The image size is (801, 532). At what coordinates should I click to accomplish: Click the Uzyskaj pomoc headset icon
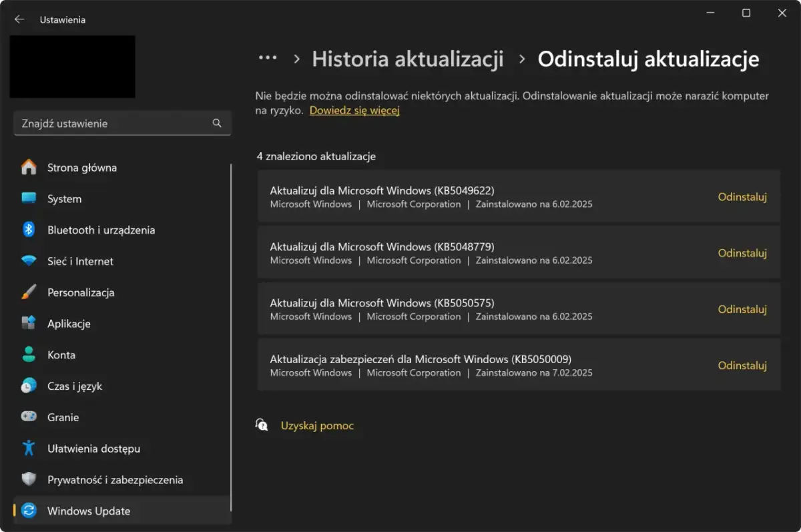(x=262, y=425)
